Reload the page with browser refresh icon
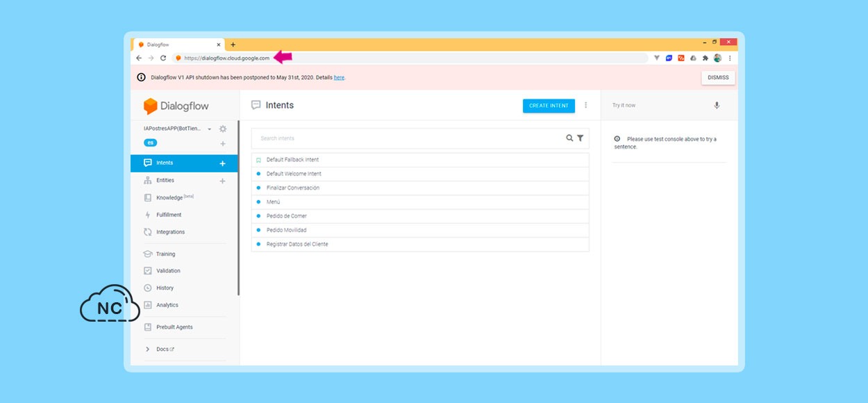This screenshot has height=403, width=868. (163, 58)
